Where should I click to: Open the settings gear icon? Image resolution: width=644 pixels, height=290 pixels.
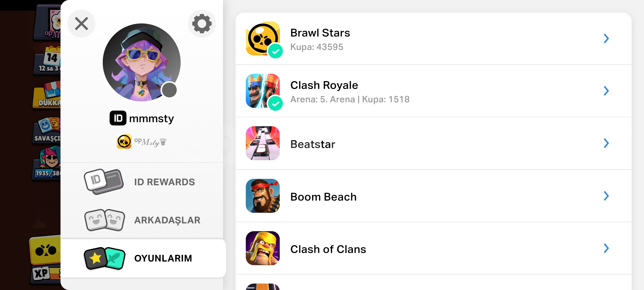pyautogui.click(x=202, y=24)
